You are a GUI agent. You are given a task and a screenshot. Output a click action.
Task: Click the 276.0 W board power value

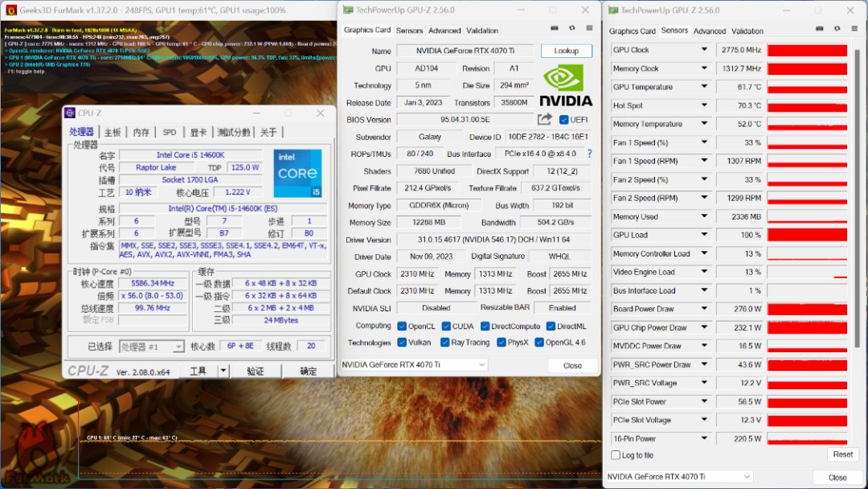tap(739, 309)
